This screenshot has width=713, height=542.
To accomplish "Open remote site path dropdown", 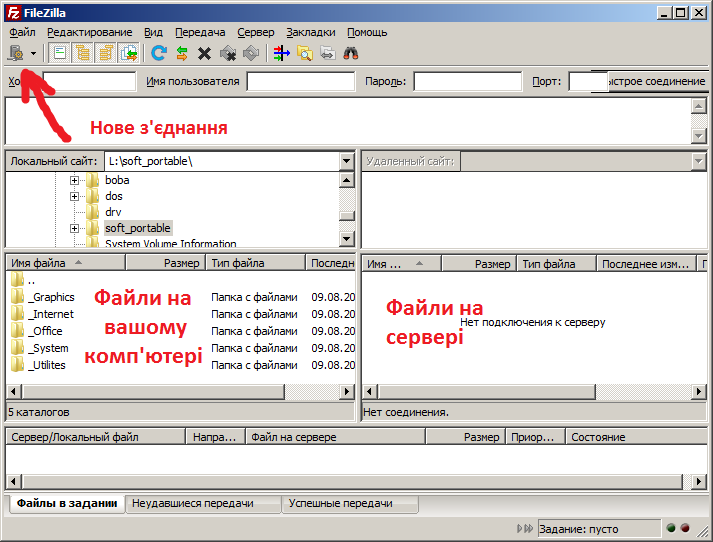I will [698, 161].
